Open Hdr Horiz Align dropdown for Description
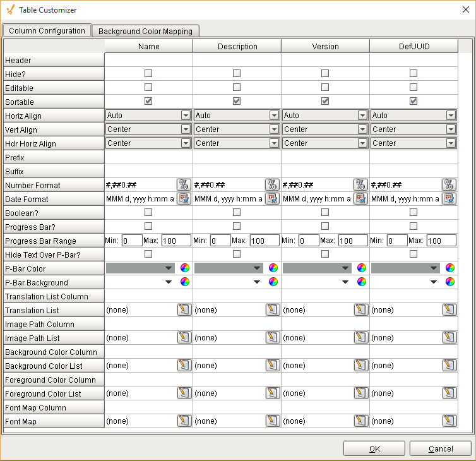This screenshot has height=461, width=476. (274, 143)
